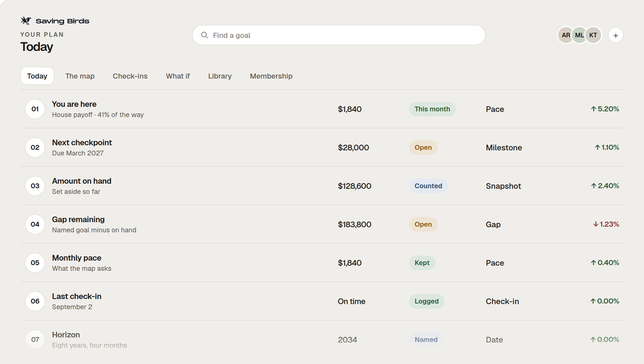
Task: Open the KT member avatar
Action: (x=593, y=36)
